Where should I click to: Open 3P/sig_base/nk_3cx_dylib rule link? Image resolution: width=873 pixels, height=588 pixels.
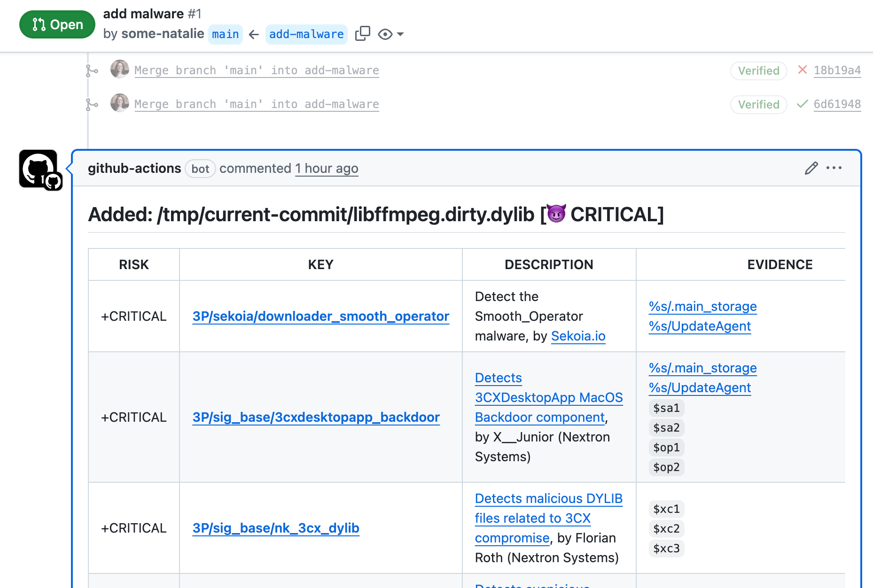[x=276, y=528]
